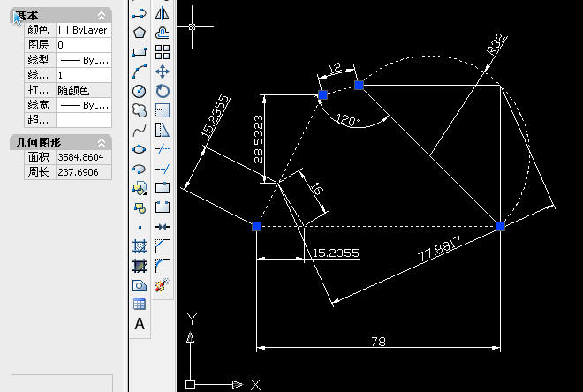The image size is (583, 392).
Task: Select the Move modify tool
Action: pos(163,72)
